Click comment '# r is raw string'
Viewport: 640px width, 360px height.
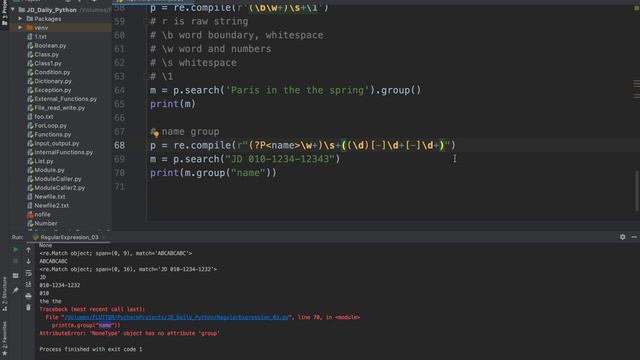pyautogui.click(x=199, y=21)
